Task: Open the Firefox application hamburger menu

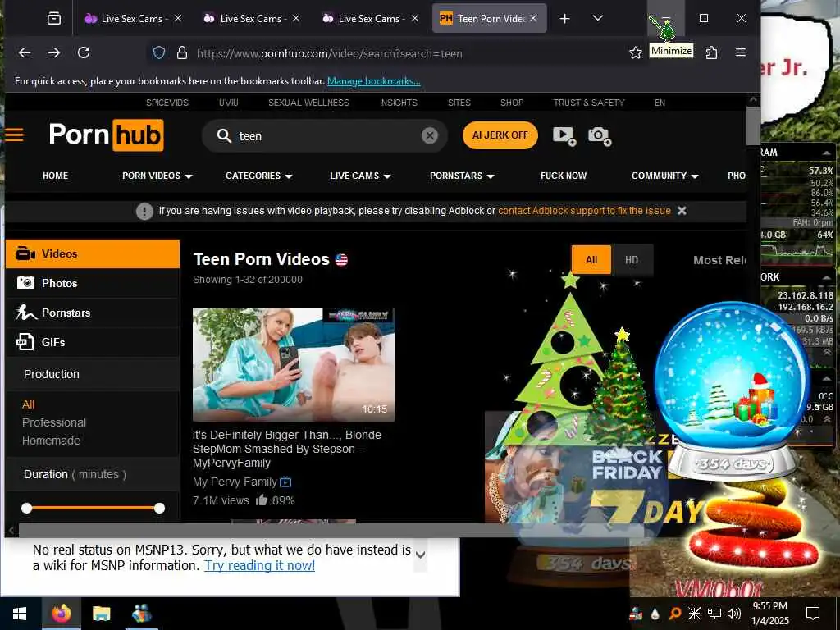Action: (x=741, y=52)
